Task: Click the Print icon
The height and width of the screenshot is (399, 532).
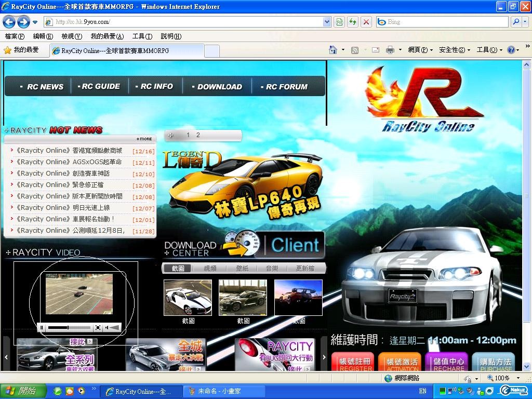Action: click(x=390, y=50)
